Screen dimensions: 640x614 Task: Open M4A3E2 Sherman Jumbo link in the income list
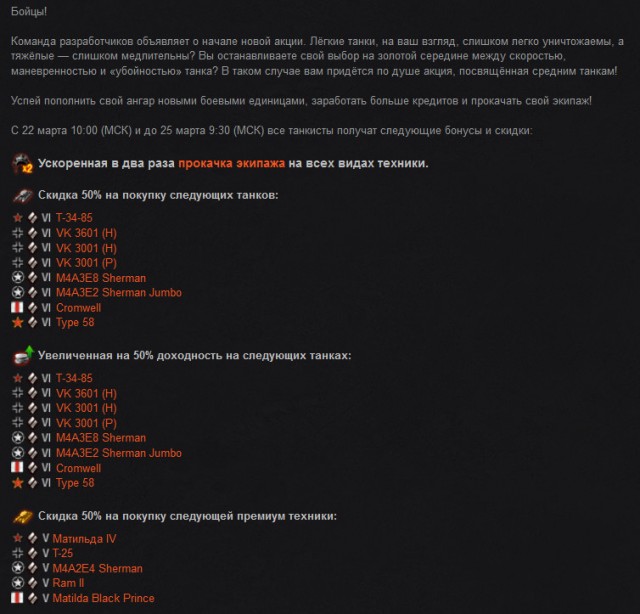point(119,453)
